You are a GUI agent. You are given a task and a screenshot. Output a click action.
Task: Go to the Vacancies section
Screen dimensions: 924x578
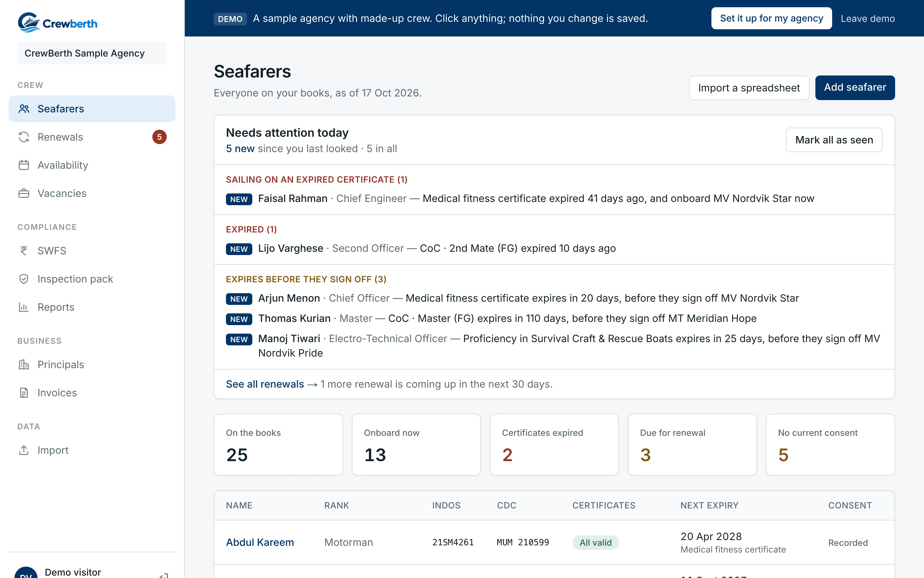coord(92,193)
